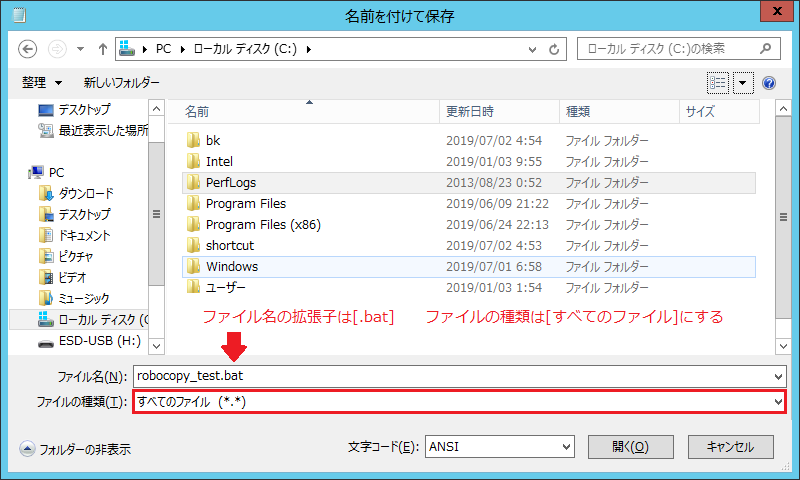Select デスクトップ at top of navigation pane
This screenshot has width=800, height=480.
(74, 109)
